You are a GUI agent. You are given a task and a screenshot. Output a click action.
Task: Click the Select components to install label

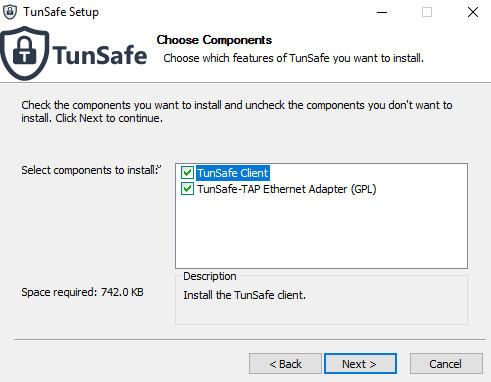89,170
